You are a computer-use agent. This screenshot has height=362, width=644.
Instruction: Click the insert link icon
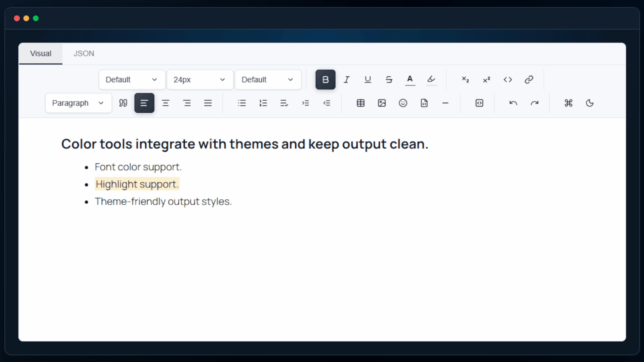(x=529, y=80)
